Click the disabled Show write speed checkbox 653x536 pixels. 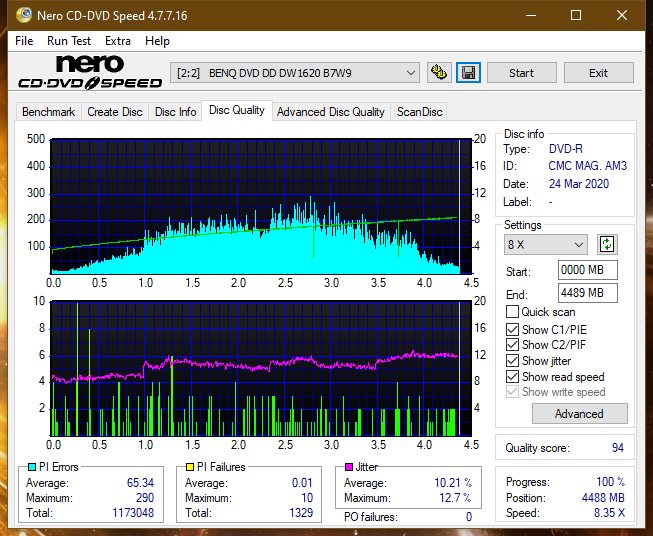pyautogui.click(x=512, y=392)
